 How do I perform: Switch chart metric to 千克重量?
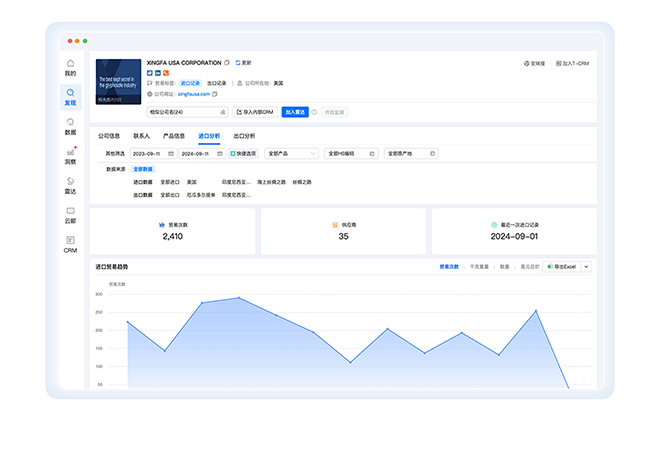click(x=479, y=266)
